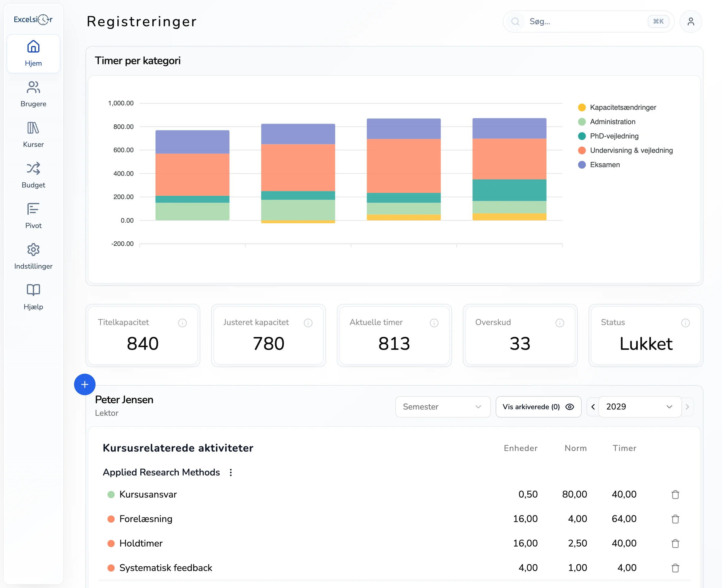Click the Peter Jensen name
Viewport: 722px width, 588px height.
pyautogui.click(x=124, y=400)
